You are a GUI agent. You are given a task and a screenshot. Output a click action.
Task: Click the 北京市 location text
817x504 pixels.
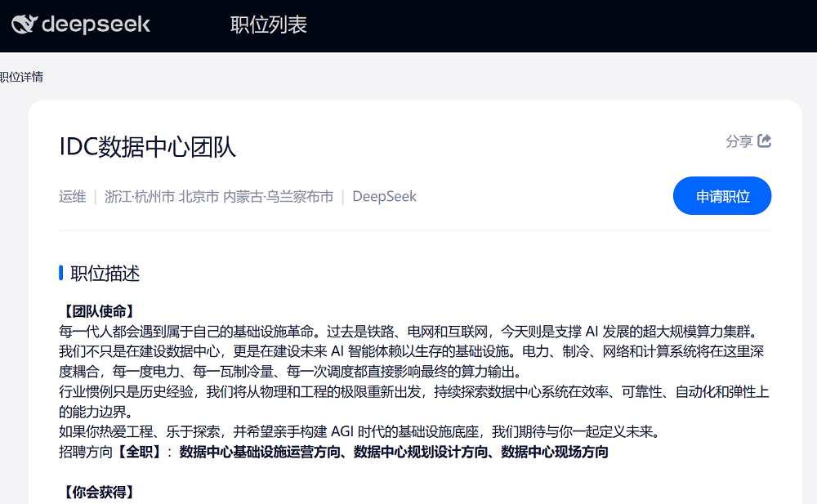199,197
